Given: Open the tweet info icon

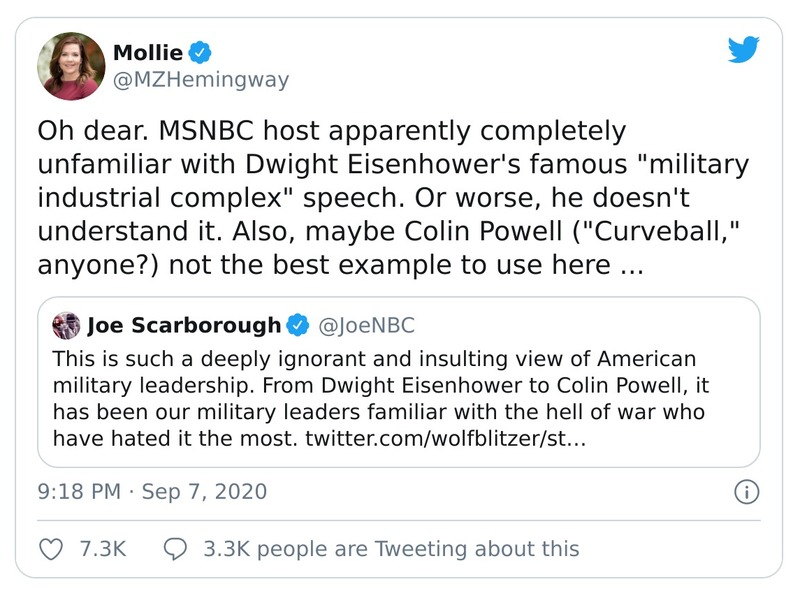Looking at the screenshot, I should 746,492.
